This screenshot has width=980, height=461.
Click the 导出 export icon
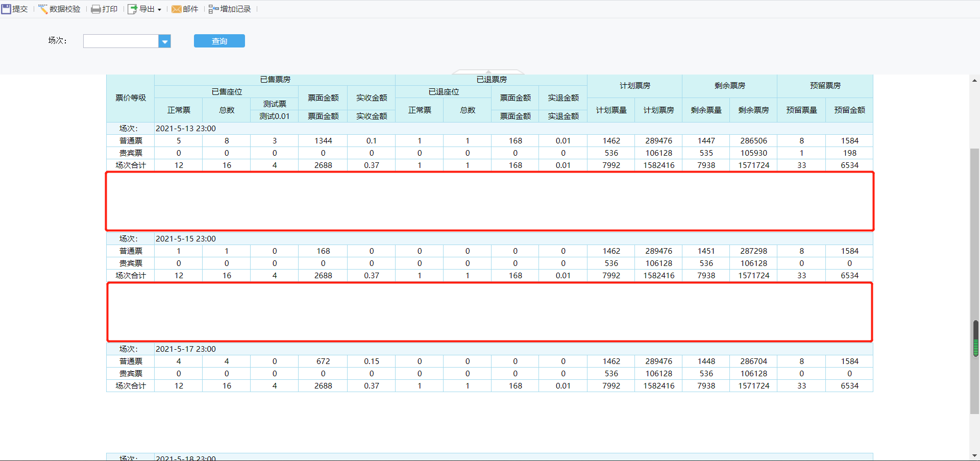tap(132, 9)
